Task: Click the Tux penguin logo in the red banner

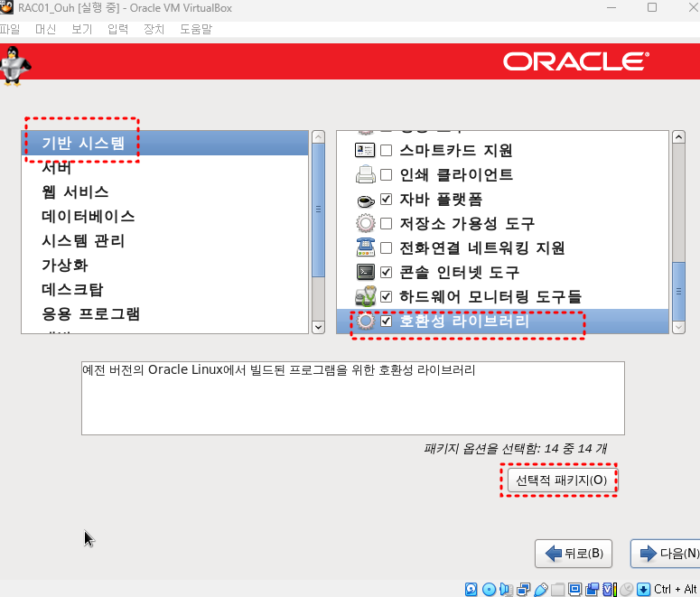Action: tap(14, 66)
